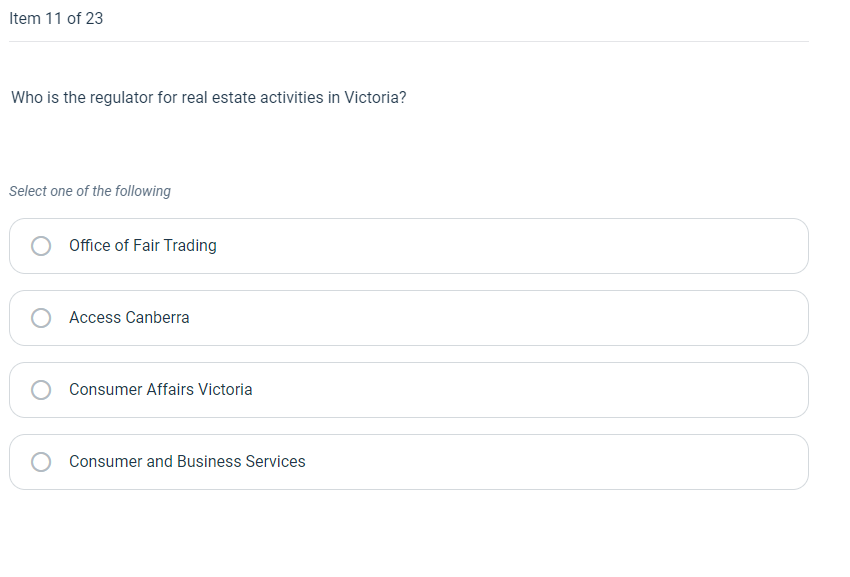Click the question text about Victoria's regulator
850x577 pixels.
click(x=208, y=97)
